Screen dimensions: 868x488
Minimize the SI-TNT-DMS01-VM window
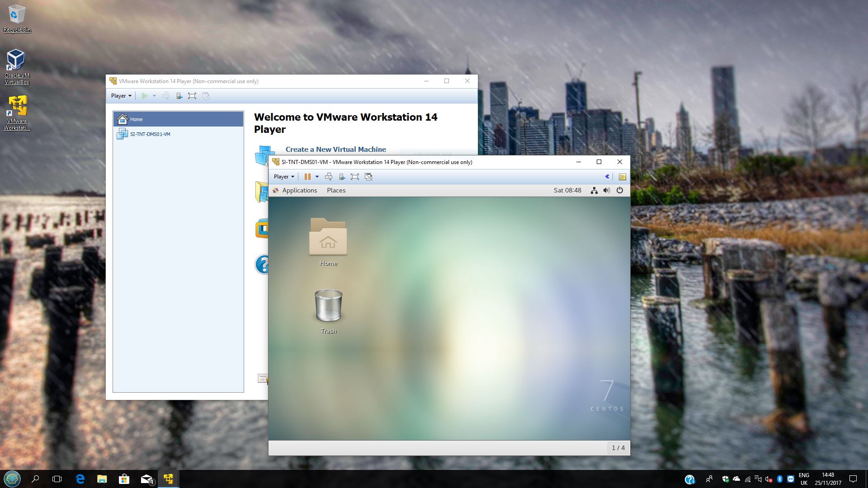(x=579, y=162)
